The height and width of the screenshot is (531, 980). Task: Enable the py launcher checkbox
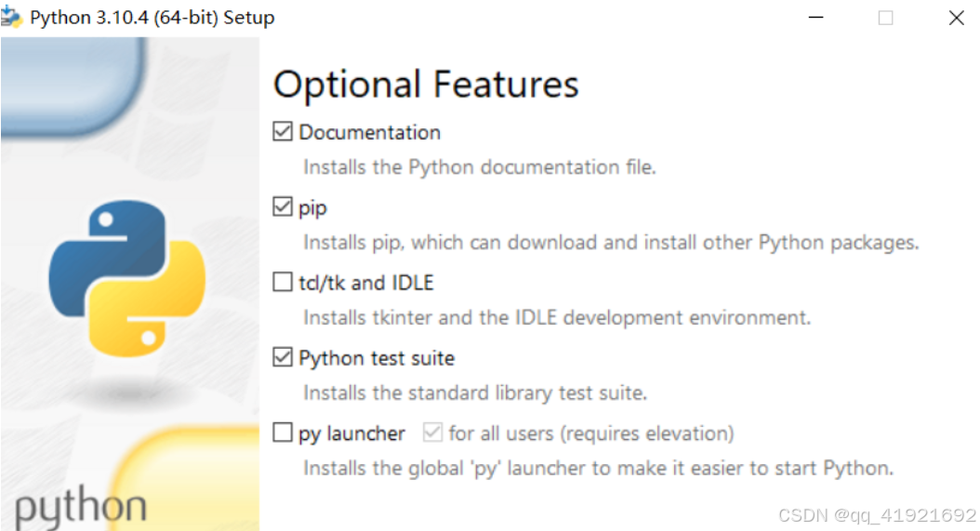click(283, 432)
